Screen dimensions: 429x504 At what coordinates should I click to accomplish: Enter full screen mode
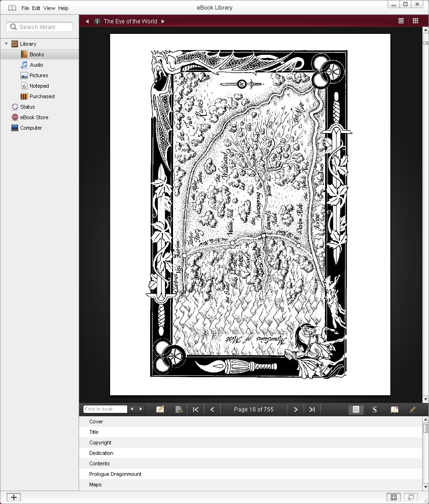pos(393,497)
